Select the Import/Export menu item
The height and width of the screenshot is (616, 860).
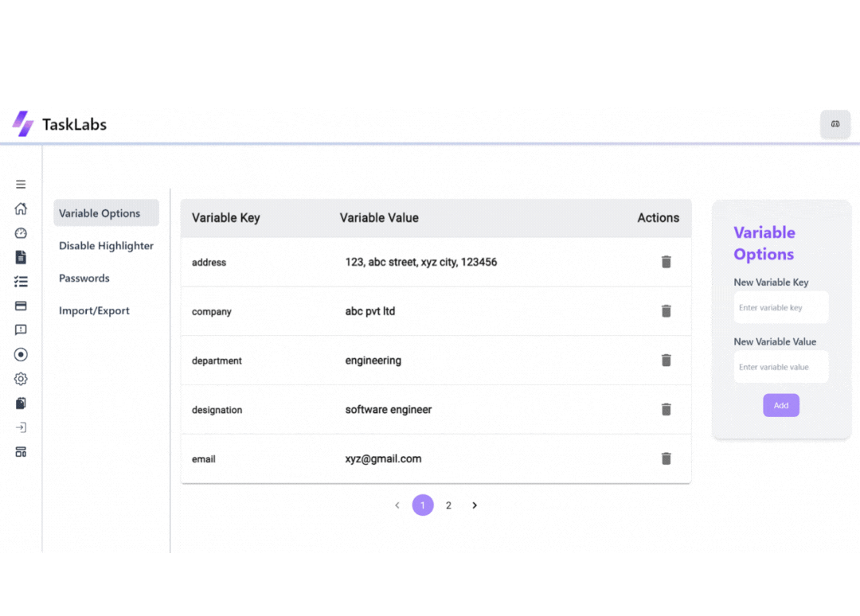pyautogui.click(x=94, y=311)
